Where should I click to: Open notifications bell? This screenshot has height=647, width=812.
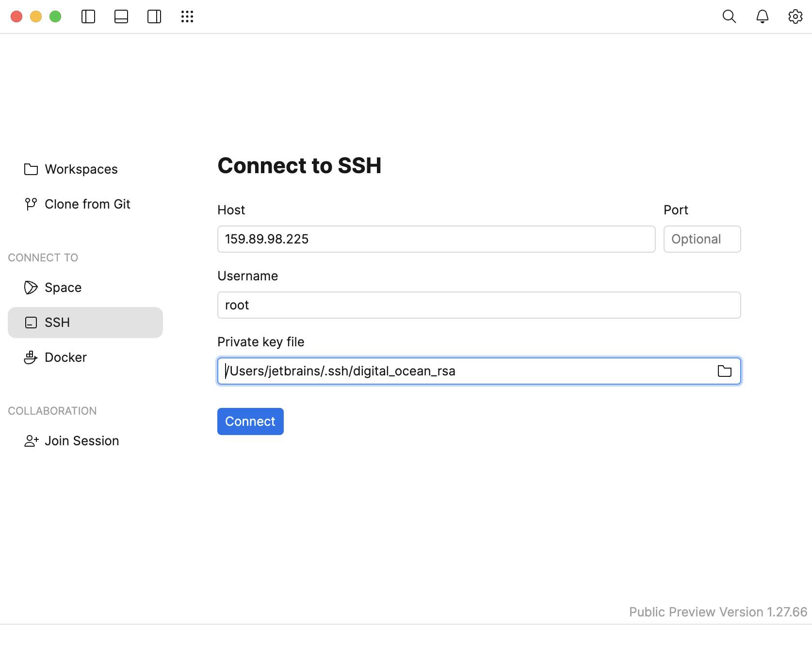(x=762, y=16)
